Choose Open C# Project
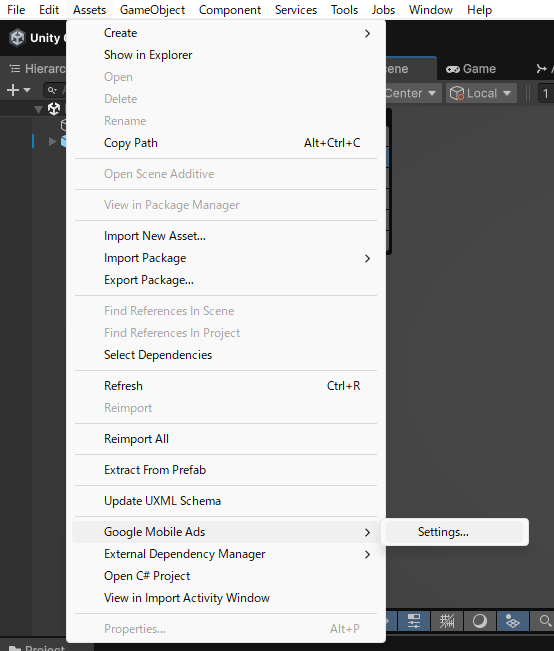Viewport: 554px width, 651px height. click(x=226, y=576)
